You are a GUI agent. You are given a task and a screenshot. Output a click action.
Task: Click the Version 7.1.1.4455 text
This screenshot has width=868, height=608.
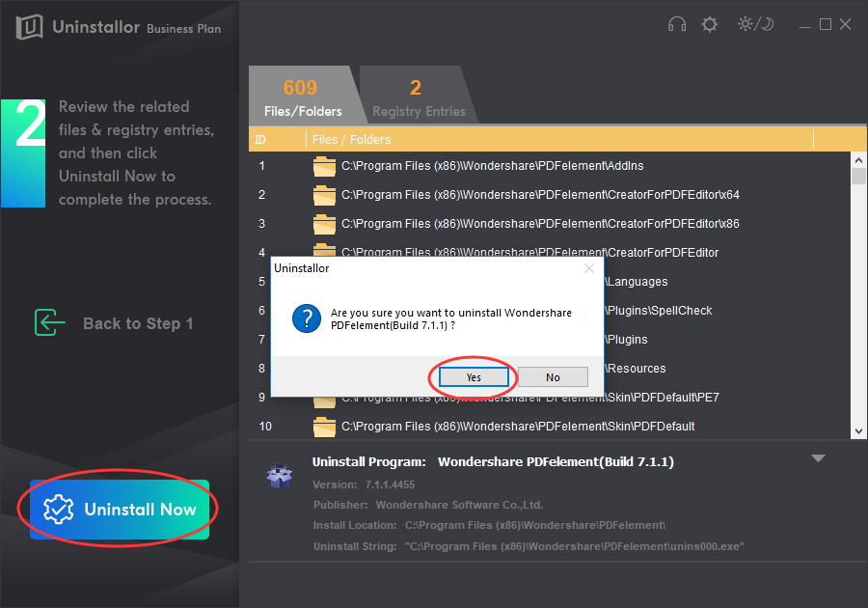(x=364, y=484)
